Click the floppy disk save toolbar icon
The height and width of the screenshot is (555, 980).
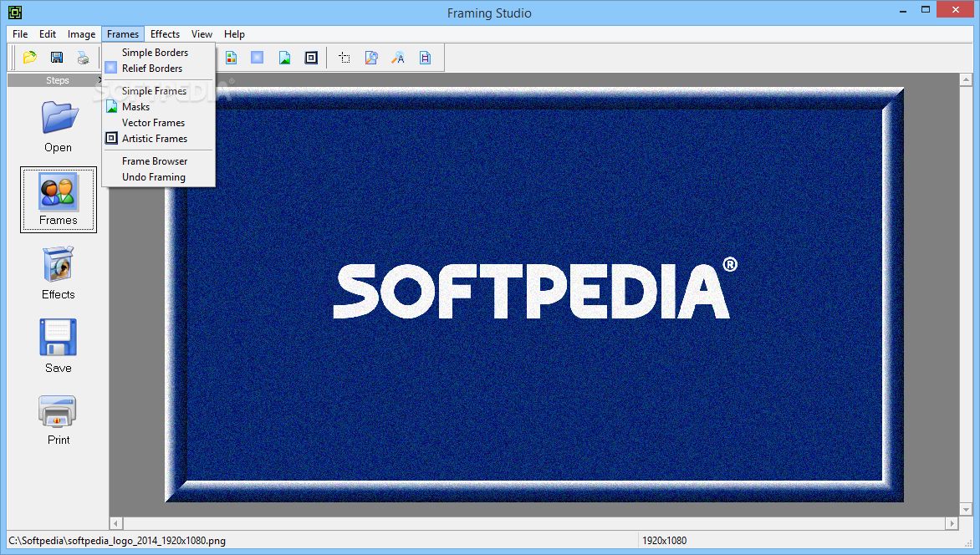point(56,58)
